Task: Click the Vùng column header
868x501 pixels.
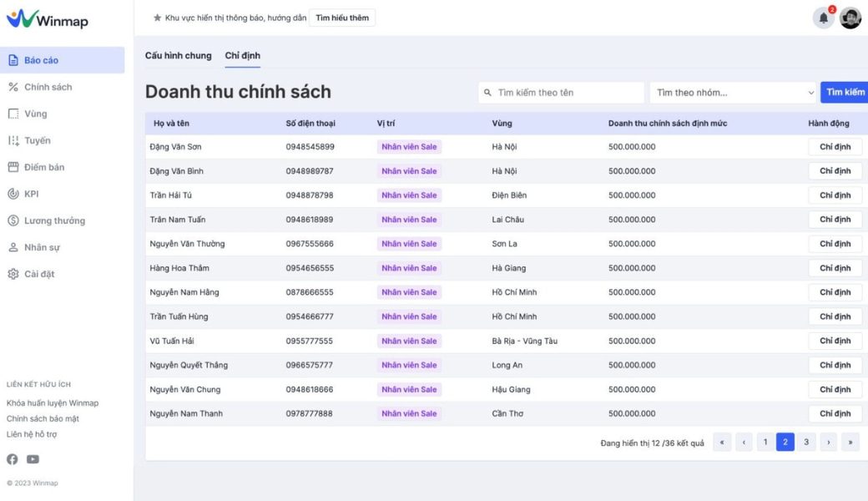Action: point(502,124)
